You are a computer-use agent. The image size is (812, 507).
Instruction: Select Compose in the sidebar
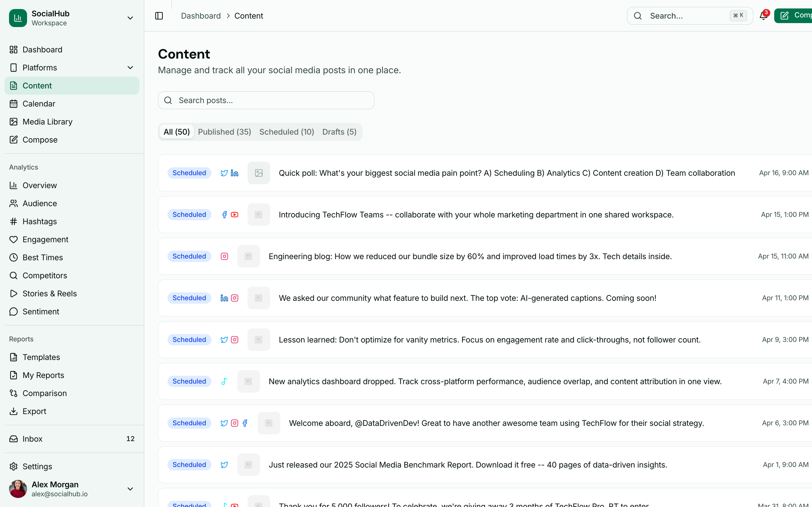(40, 139)
